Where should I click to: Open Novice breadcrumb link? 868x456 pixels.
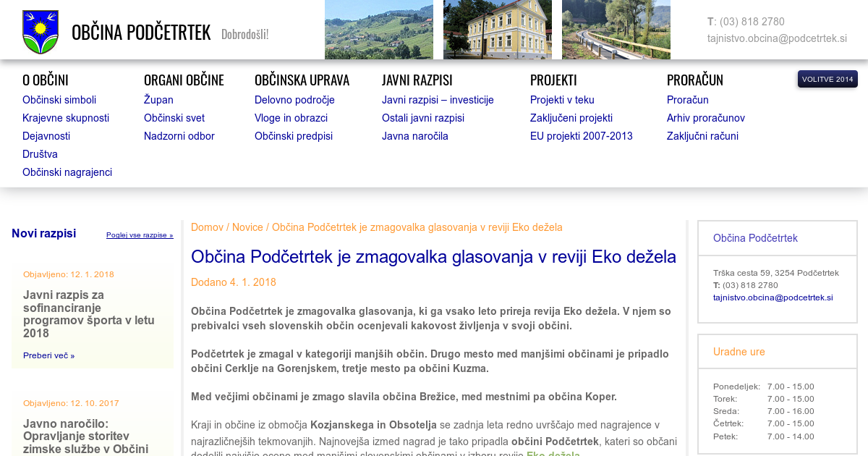click(x=247, y=227)
